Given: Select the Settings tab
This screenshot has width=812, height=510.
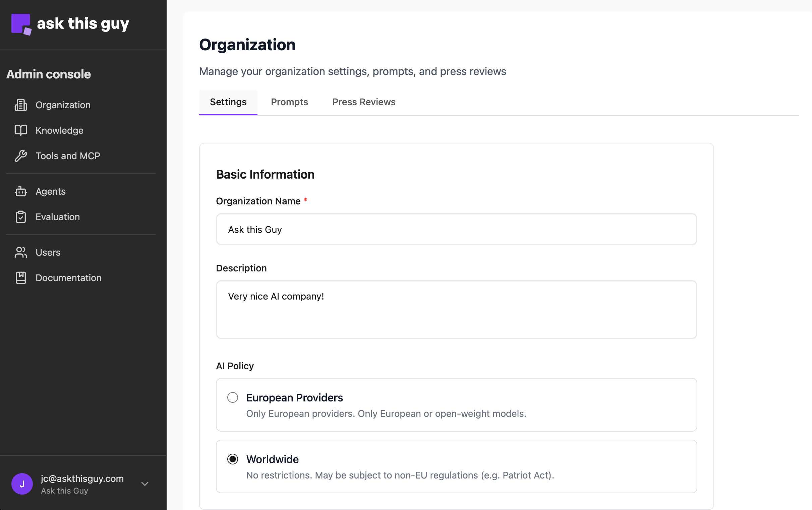Looking at the screenshot, I should point(228,102).
